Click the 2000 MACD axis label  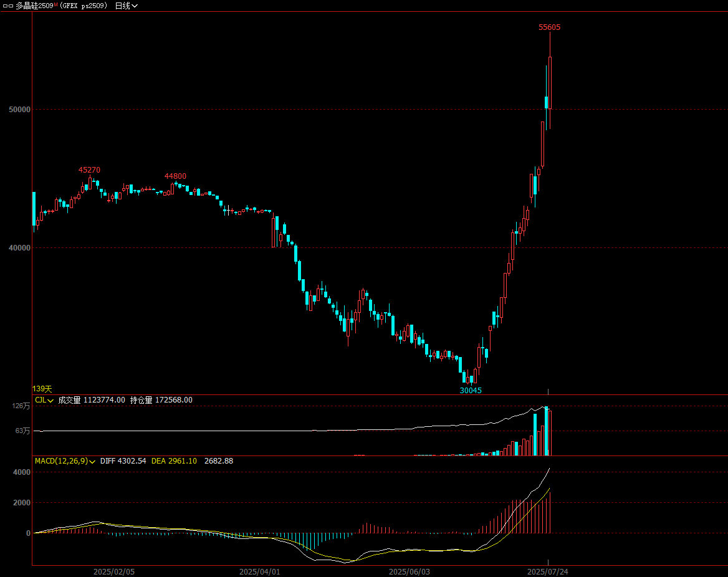(x=22, y=503)
